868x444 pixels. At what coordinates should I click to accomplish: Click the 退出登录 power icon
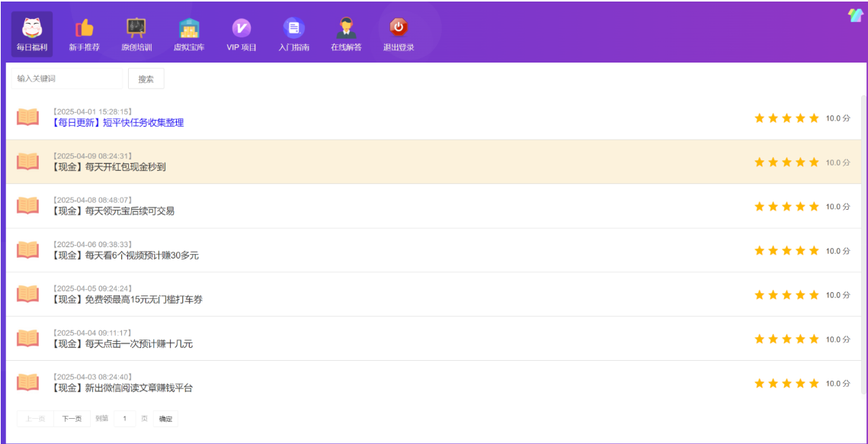pos(399,28)
